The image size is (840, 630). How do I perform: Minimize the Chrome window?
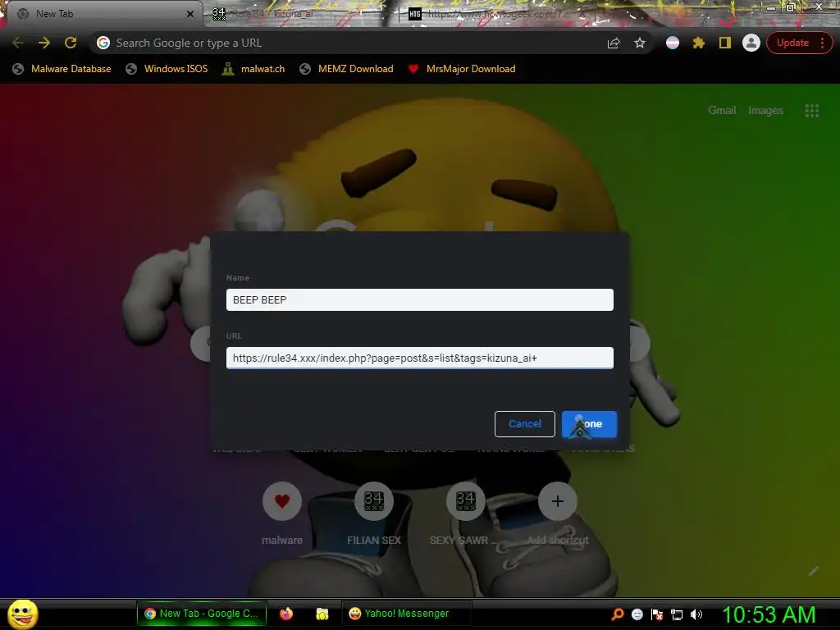point(771,7)
